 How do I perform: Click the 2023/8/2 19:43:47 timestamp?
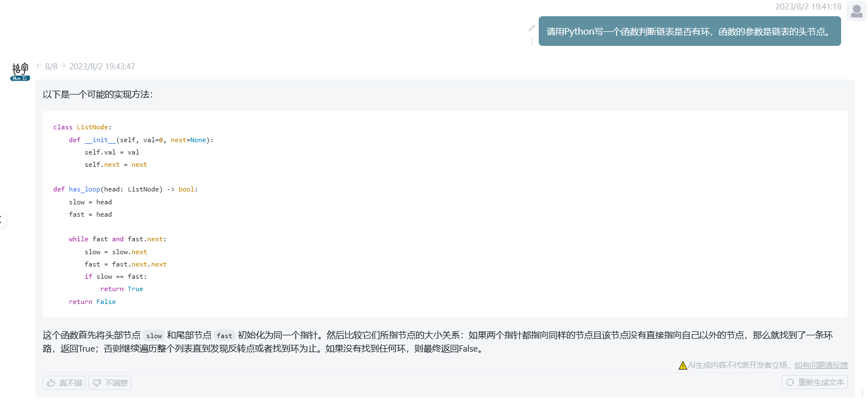click(x=102, y=66)
